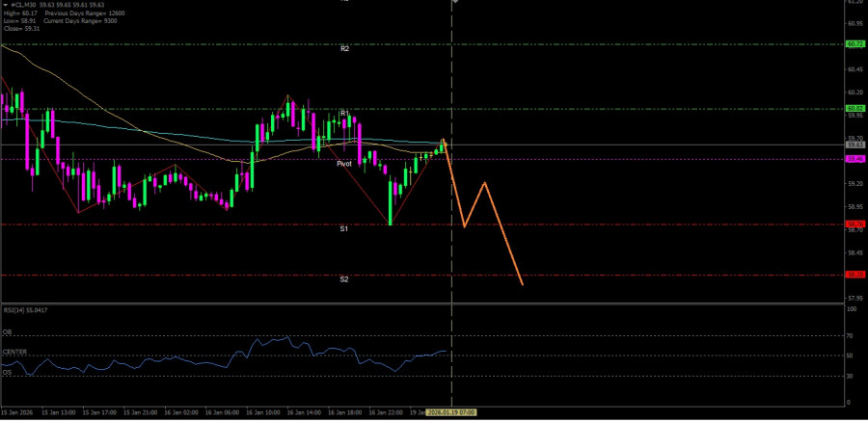
Task: Click the '16 Jan 06:00' time axis label
Action: [x=223, y=412]
